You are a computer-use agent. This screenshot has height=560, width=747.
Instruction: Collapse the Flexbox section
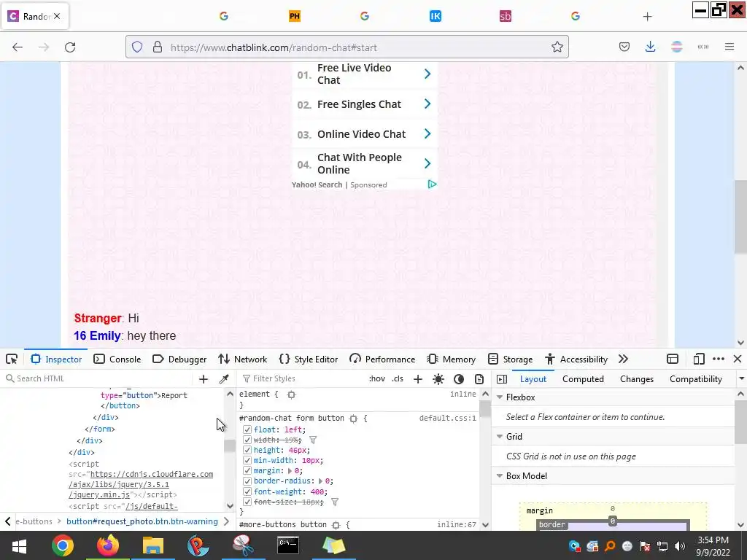click(x=500, y=397)
